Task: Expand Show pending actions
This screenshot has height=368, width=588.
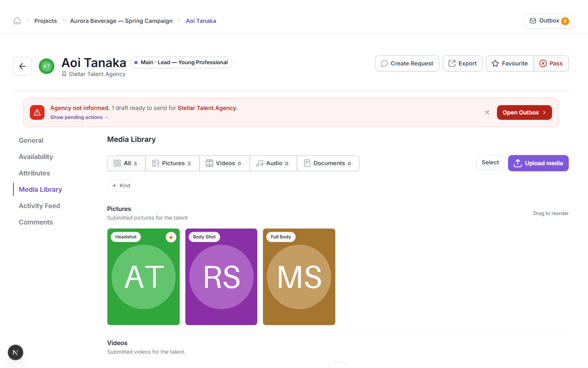Action: [x=79, y=117]
